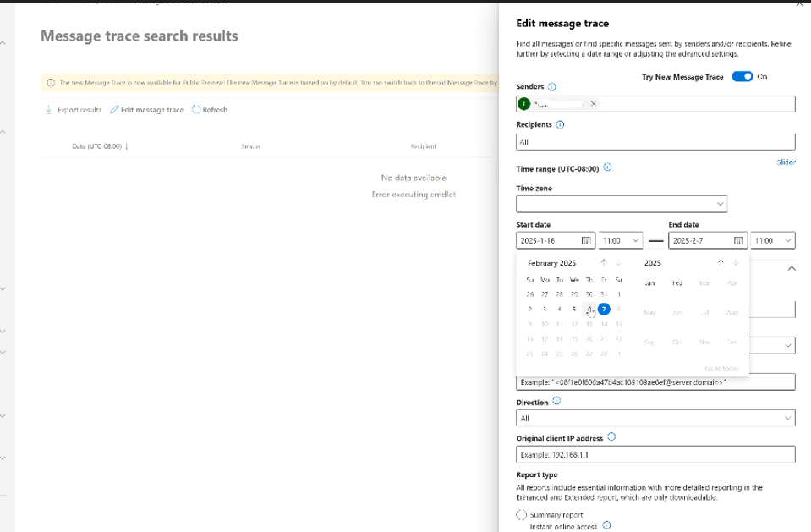Open Time range info icon
The image size is (811, 532).
608,167
